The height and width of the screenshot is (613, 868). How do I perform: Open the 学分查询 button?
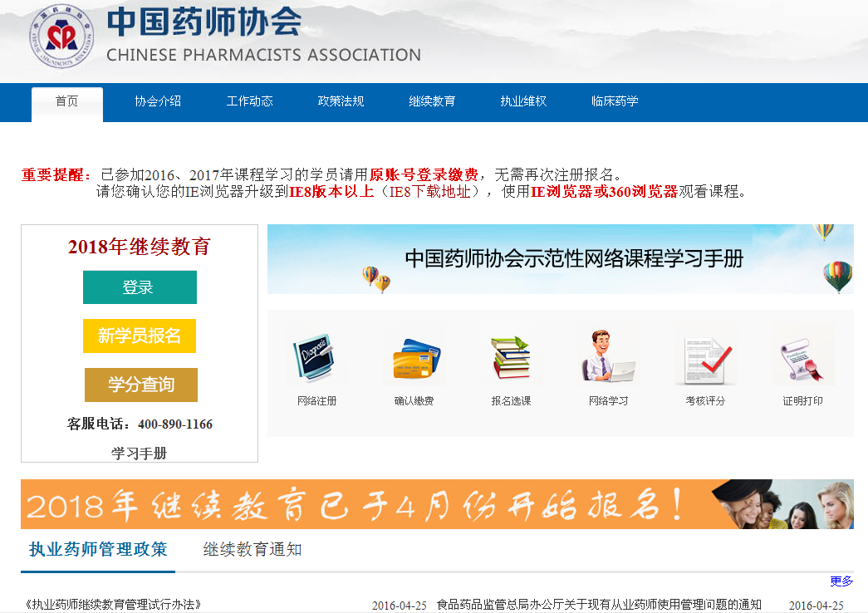(141, 385)
